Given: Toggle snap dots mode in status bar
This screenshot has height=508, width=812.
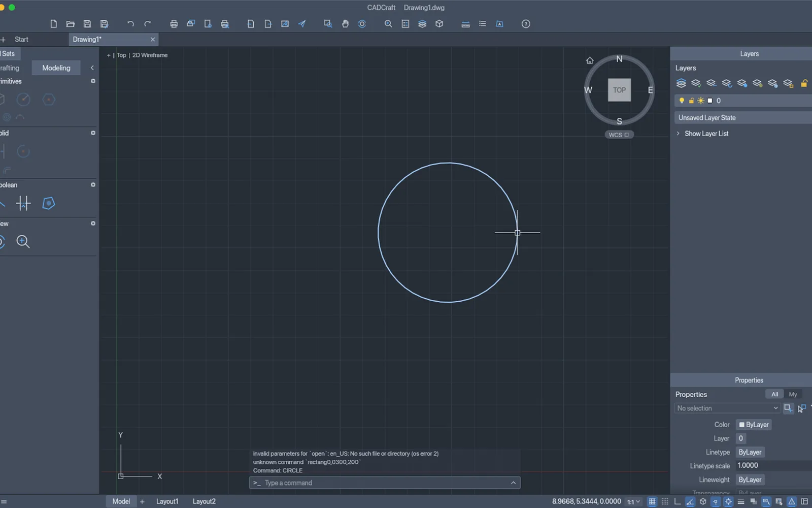Looking at the screenshot, I should click(665, 501).
